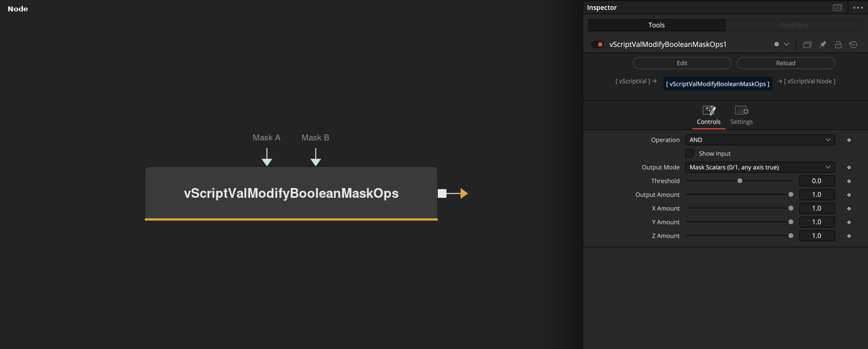Screen dimensions: 868x349
Task: Toggle the keyframe diamond for Operation
Action: [x=849, y=140]
